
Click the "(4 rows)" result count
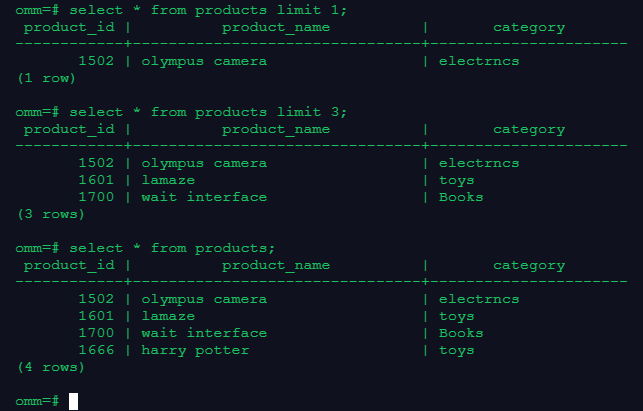(50, 367)
